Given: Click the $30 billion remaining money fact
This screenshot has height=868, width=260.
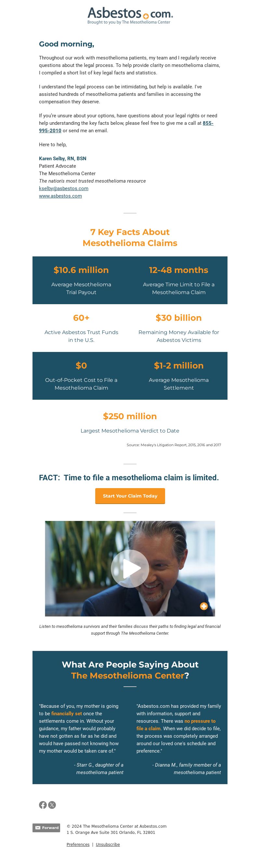Looking at the screenshot, I should pyautogui.click(x=178, y=318).
